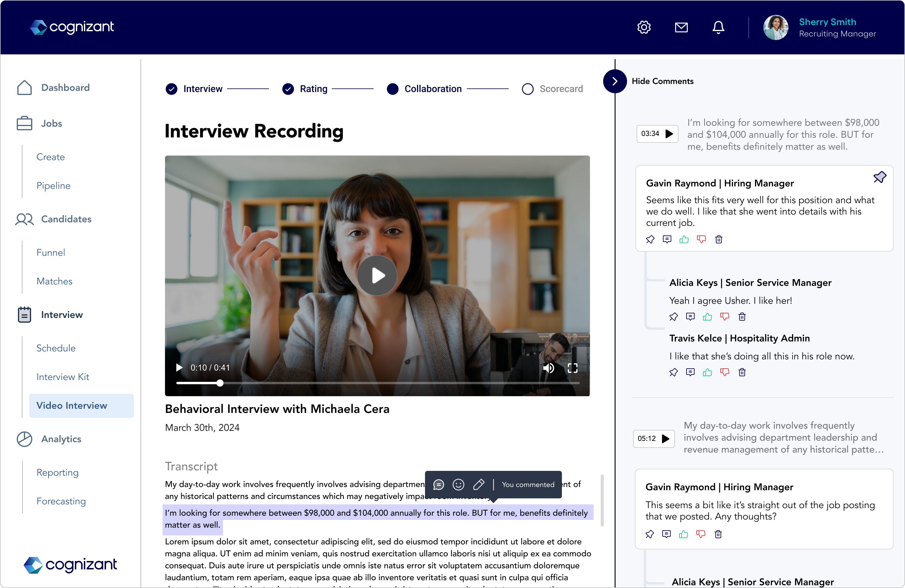Open the mail envelope icon
The height and width of the screenshot is (588, 905).
(x=681, y=27)
